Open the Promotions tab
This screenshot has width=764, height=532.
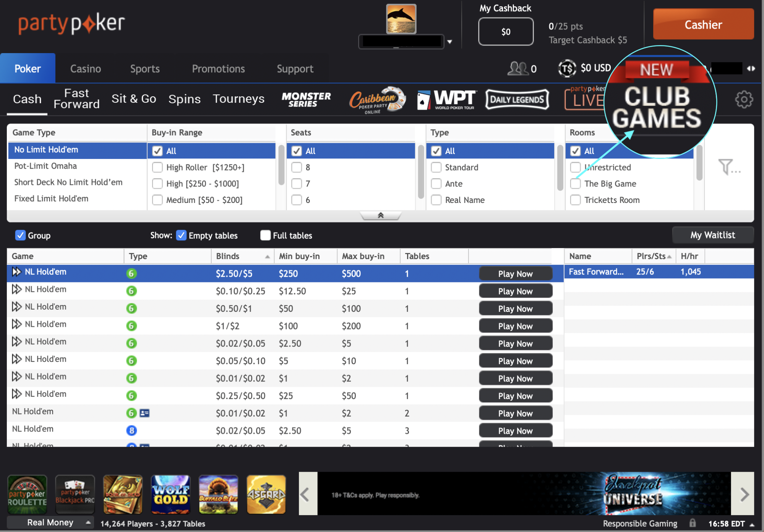coord(218,69)
